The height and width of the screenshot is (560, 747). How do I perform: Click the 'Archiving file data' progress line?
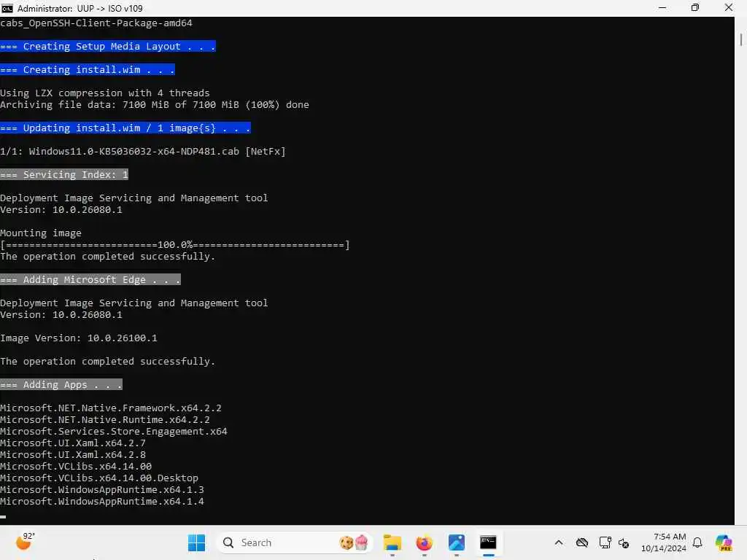pyautogui.click(x=155, y=105)
